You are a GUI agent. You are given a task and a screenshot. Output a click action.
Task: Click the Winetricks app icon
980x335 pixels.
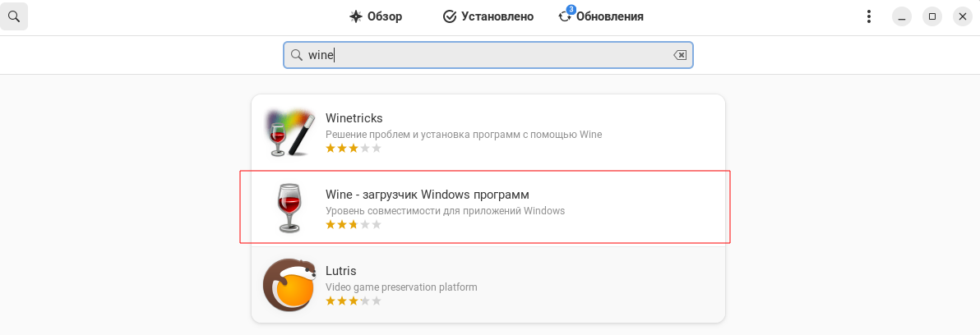pos(289,132)
